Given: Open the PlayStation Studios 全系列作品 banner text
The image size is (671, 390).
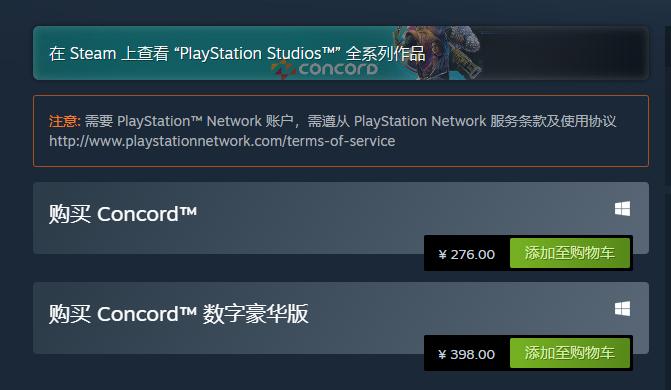Looking at the screenshot, I should 237,54.
